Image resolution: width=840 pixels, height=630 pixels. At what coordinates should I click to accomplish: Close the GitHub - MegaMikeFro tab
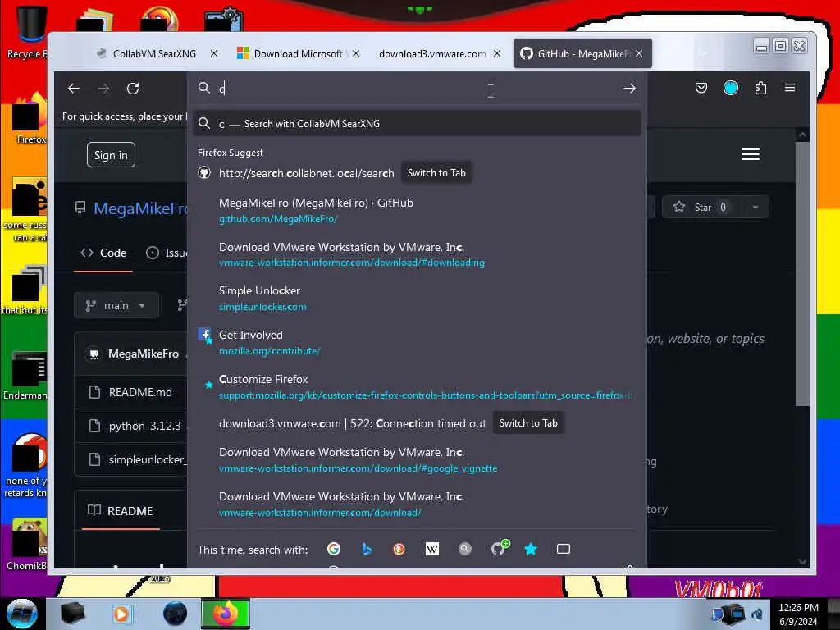click(639, 53)
